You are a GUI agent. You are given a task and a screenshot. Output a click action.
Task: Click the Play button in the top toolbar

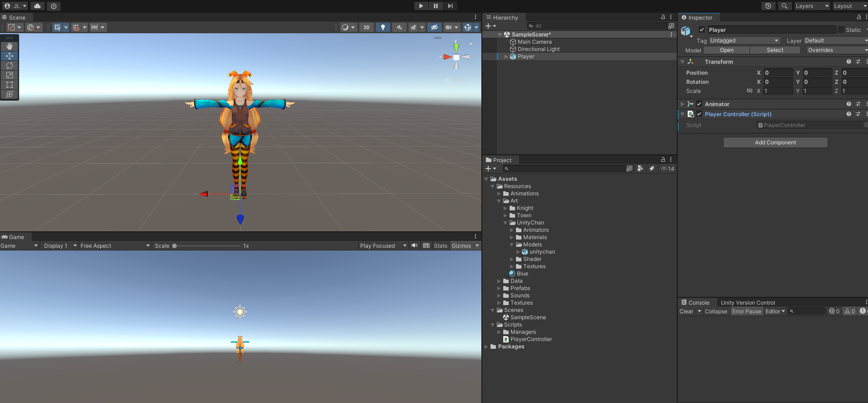421,6
